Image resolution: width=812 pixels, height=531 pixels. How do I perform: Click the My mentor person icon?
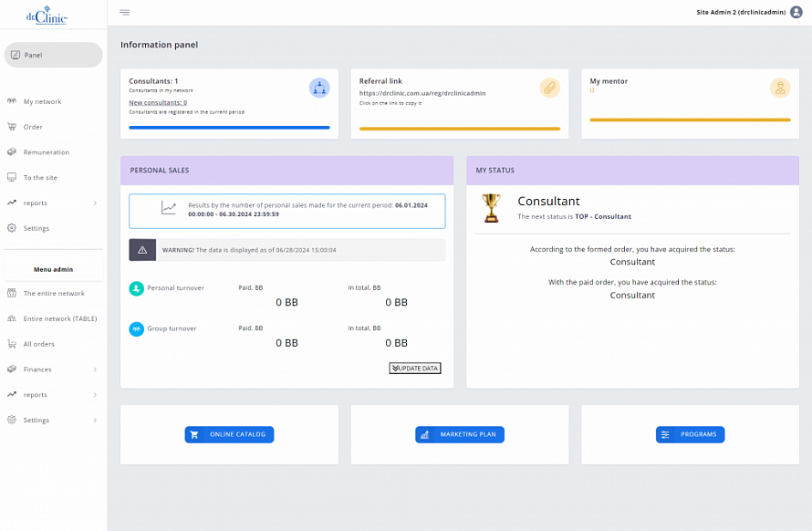coord(780,88)
